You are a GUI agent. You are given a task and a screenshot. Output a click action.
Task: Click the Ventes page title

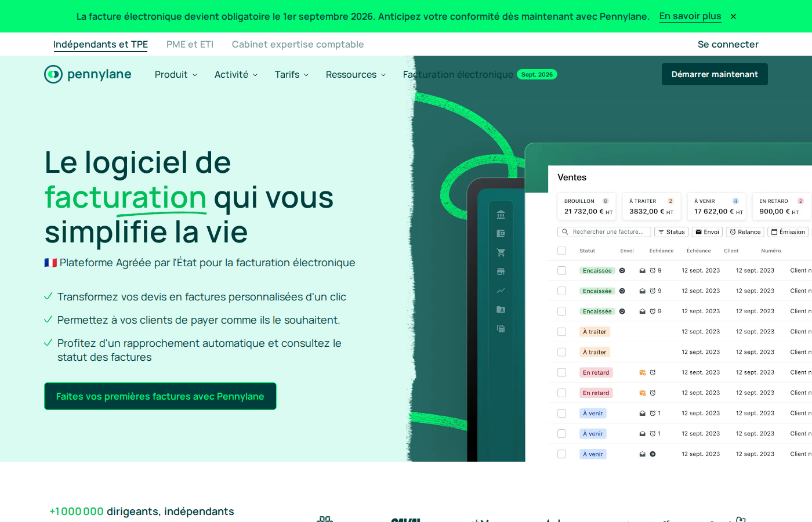point(572,177)
